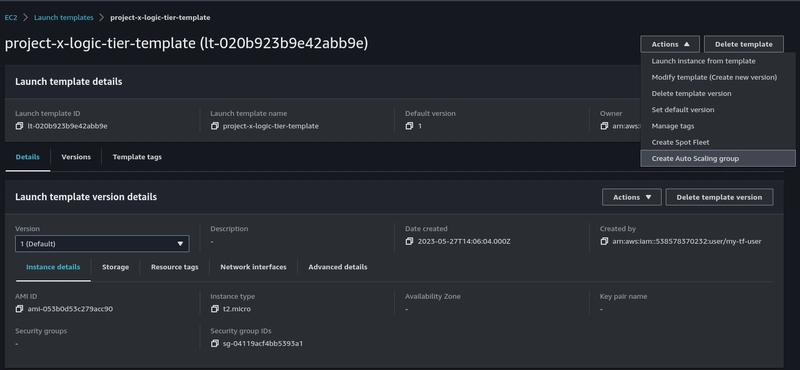Expand the version details Actions dropdown
The height and width of the screenshot is (370, 800).
click(632, 197)
